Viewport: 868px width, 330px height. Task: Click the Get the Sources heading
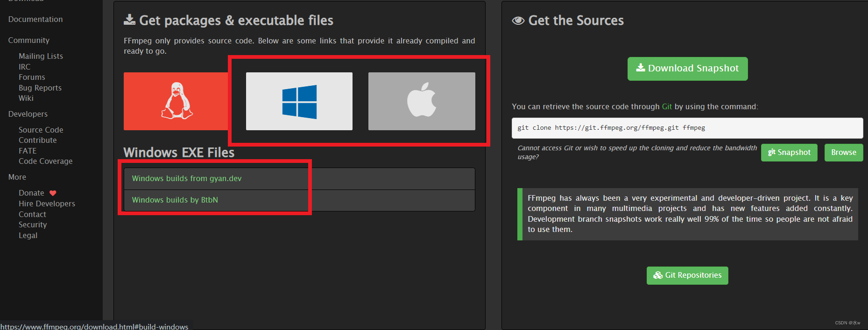pyautogui.click(x=576, y=21)
